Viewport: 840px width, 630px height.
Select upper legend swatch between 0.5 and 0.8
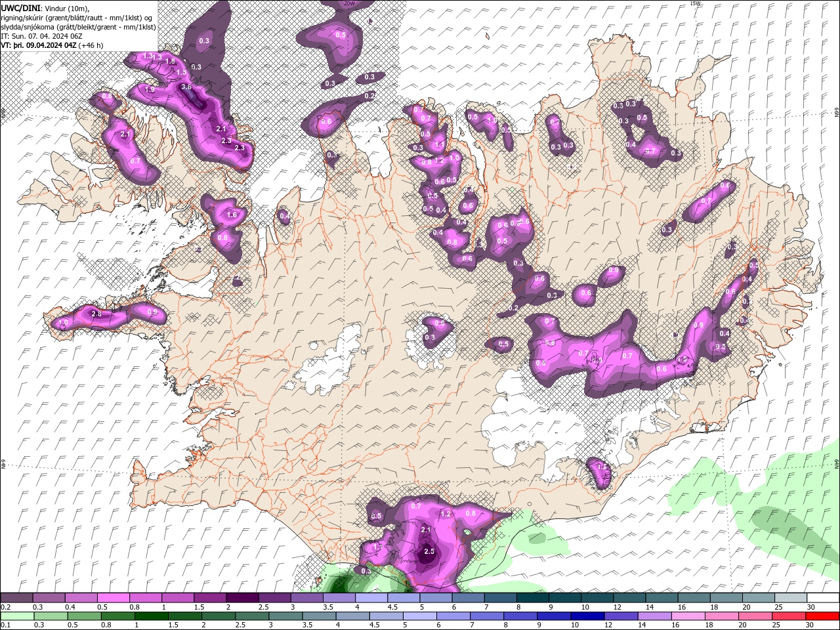114,598
